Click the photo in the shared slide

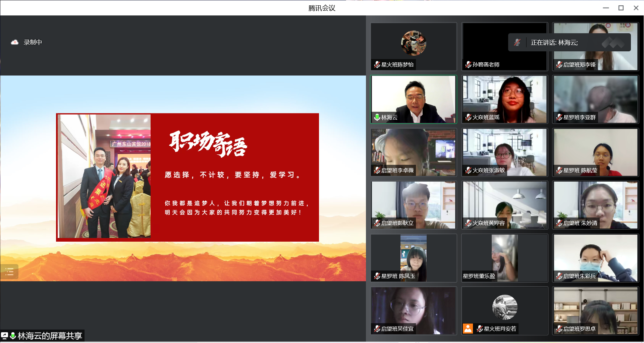(104, 177)
